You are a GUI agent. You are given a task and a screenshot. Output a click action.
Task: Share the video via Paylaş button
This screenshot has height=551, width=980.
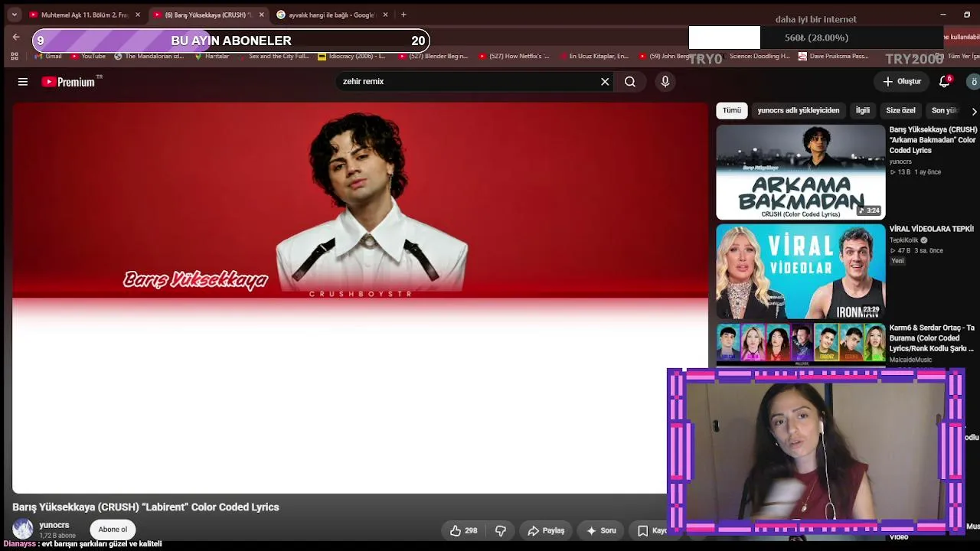pyautogui.click(x=547, y=530)
